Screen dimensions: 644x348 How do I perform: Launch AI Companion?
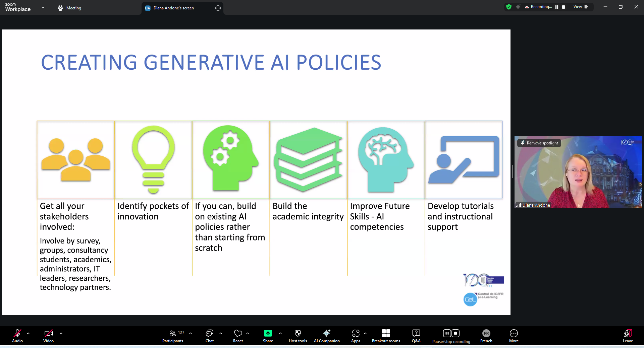(x=326, y=336)
